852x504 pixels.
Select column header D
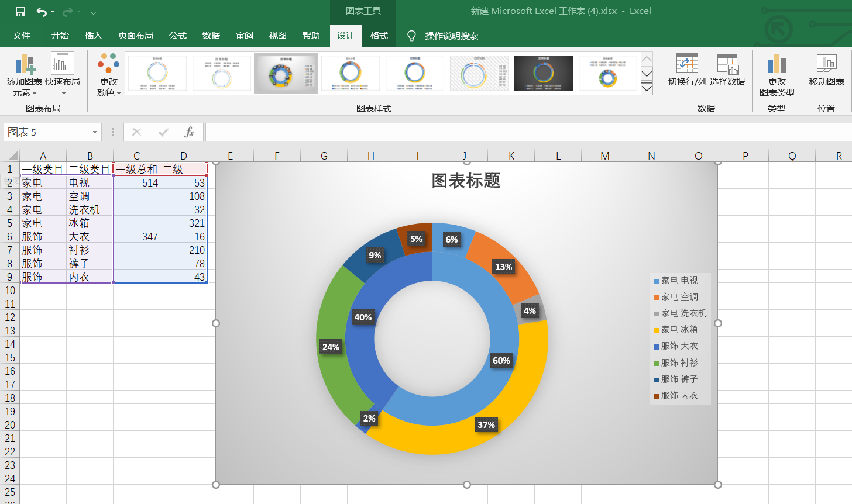184,156
